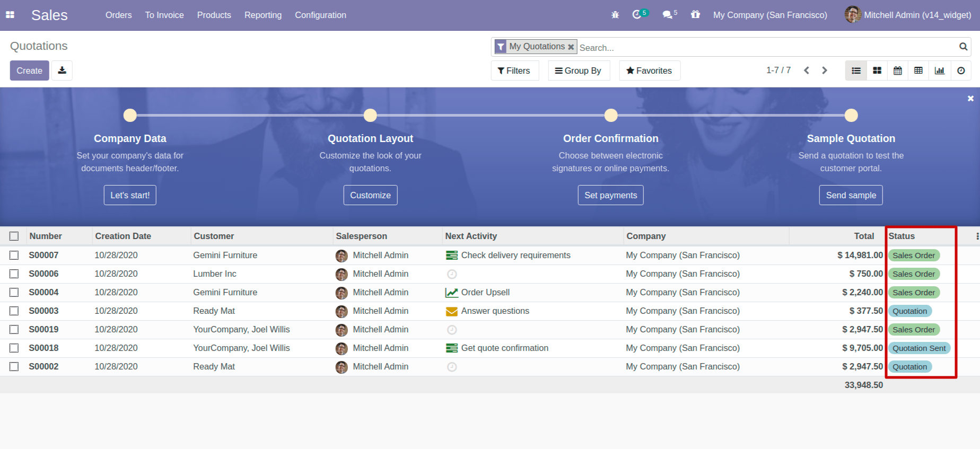Screen dimensions: 980x449
Task: Switch to graph view
Action: click(x=940, y=71)
